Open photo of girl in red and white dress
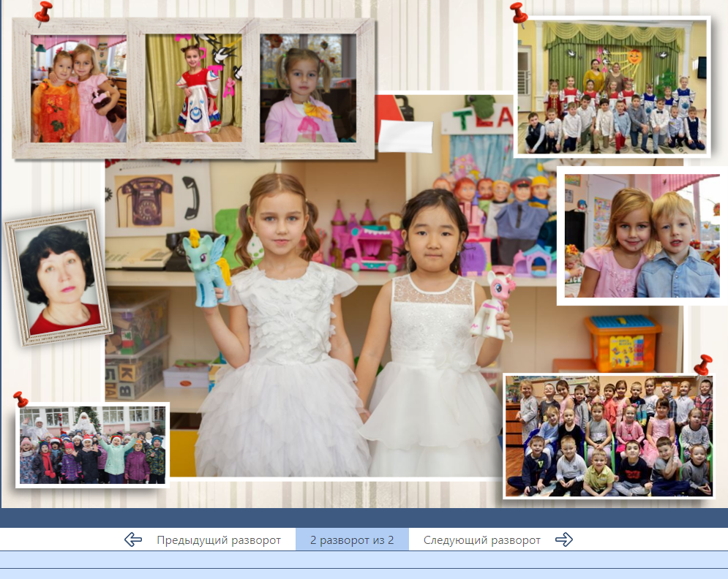728x579 pixels. pos(193,88)
